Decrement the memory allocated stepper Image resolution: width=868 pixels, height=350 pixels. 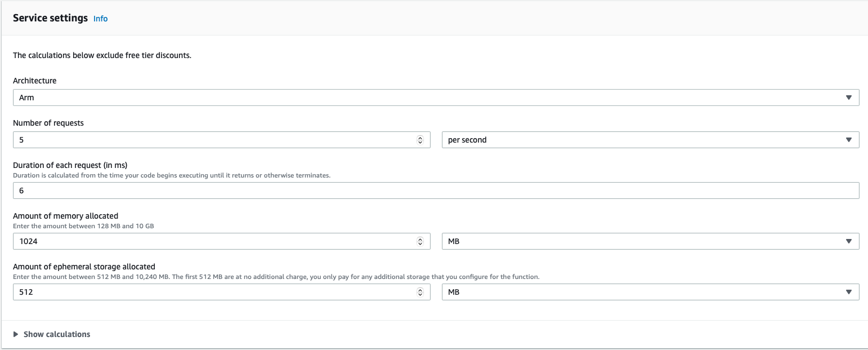pyautogui.click(x=420, y=243)
